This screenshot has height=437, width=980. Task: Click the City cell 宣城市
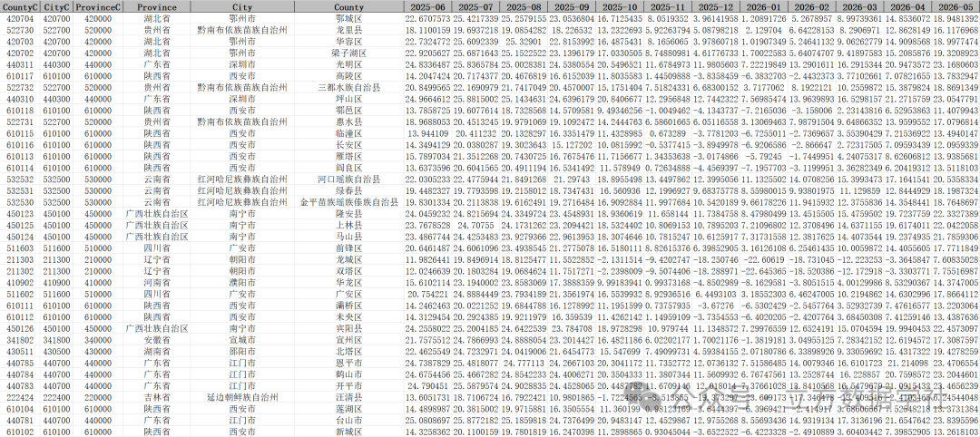coord(242,340)
